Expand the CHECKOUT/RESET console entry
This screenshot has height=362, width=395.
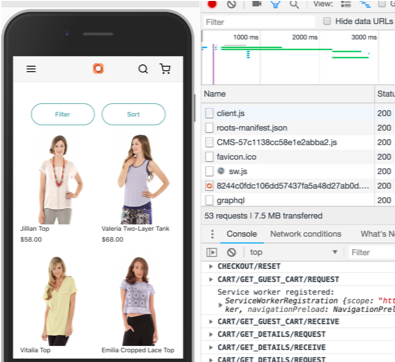point(211,266)
